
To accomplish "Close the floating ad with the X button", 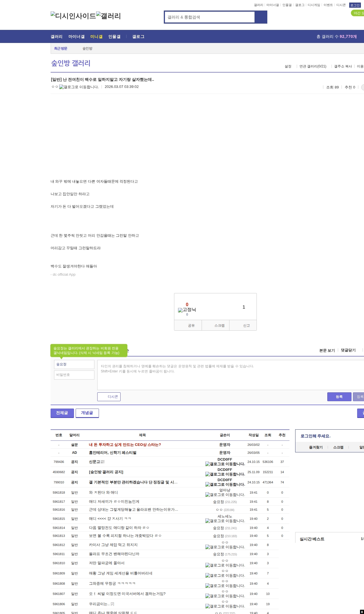I will pyautogui.click(x=362, y=612).
